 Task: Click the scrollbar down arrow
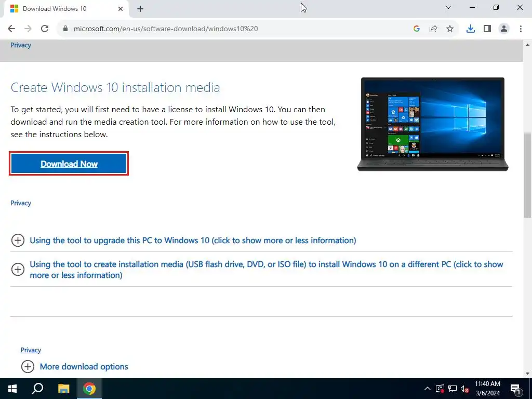click(x=527, y=373)
